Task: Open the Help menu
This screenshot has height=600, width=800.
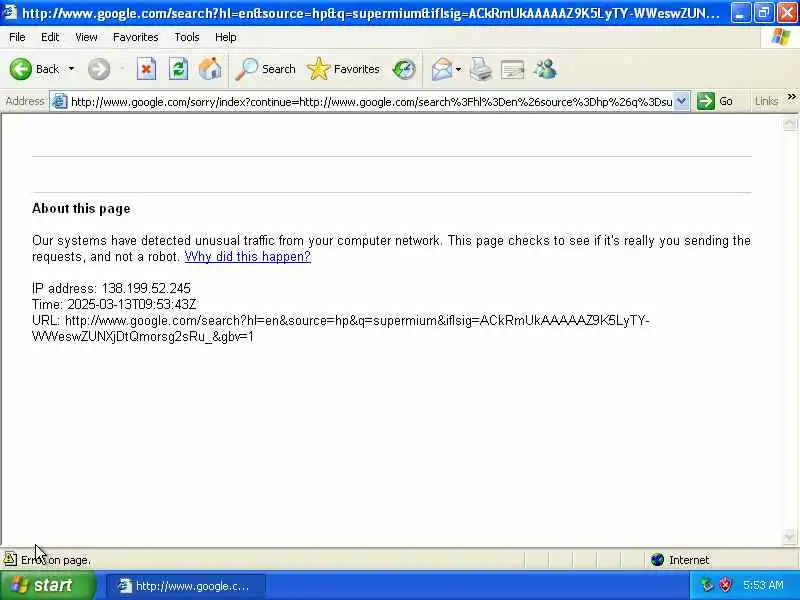Action: pos(226,37)
